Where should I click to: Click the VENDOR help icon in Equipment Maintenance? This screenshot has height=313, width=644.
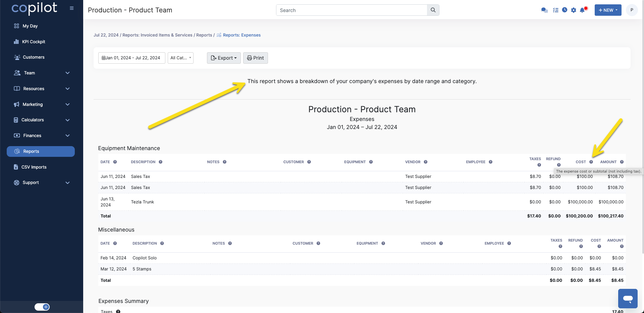pyautogui.click(x=426, y=162)
